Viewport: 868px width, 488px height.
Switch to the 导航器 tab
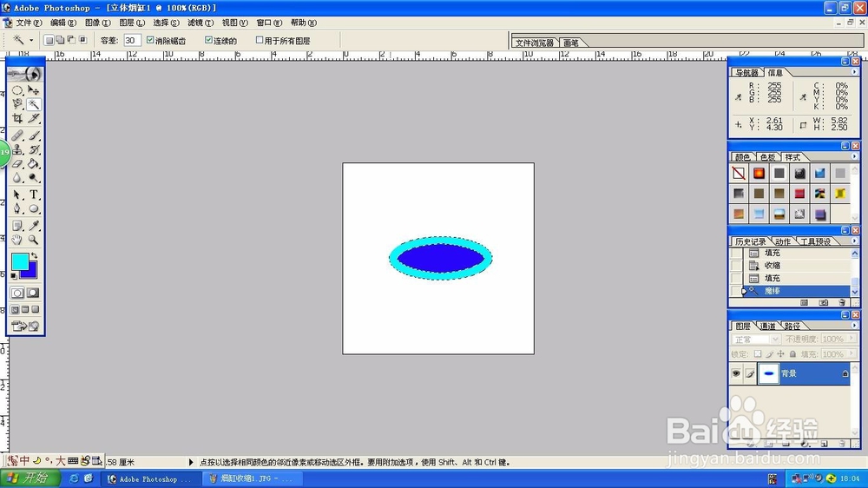(746, 73)
